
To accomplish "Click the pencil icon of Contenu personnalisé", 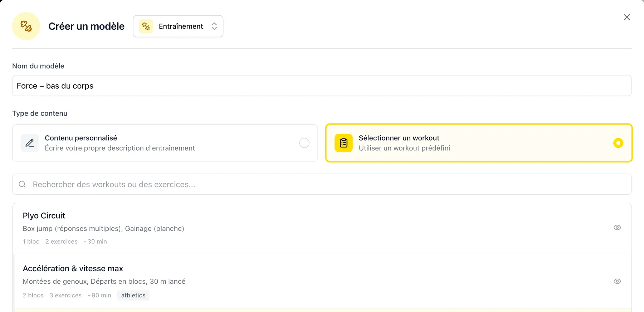I will (30, 143).
